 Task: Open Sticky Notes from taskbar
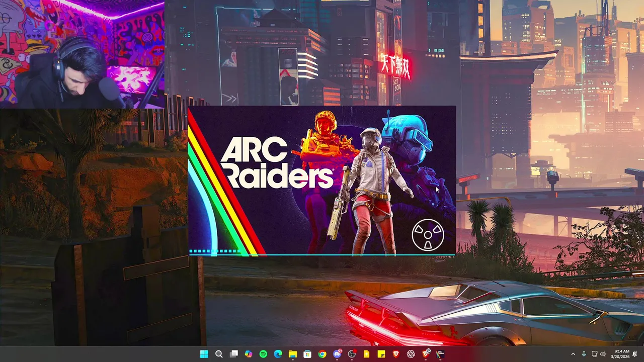coord(381,354)
